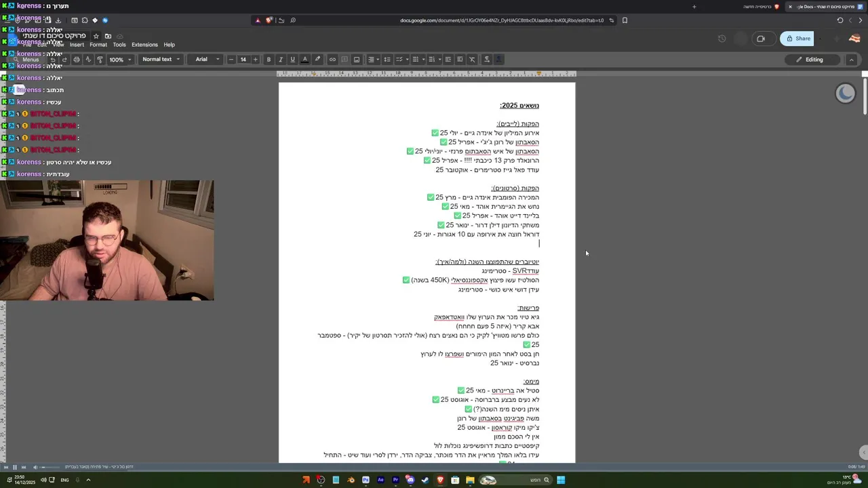Toggle italic formatting
868x488 pixels.
click(x=281, y=60)
